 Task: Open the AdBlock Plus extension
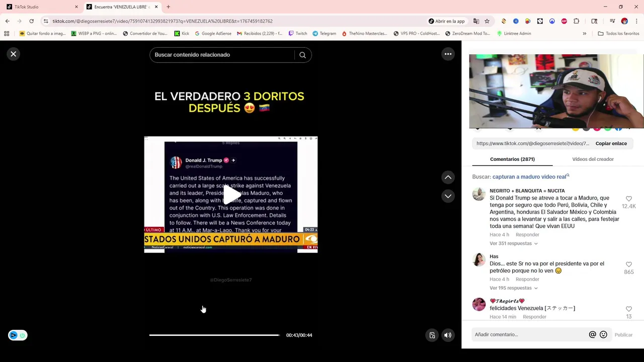564,21
